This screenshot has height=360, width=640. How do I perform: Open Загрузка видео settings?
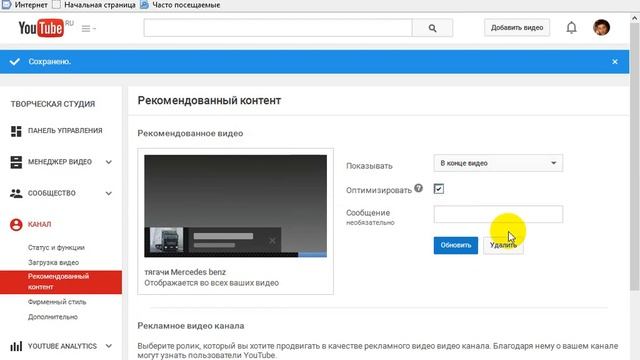(x=53, y=262)
